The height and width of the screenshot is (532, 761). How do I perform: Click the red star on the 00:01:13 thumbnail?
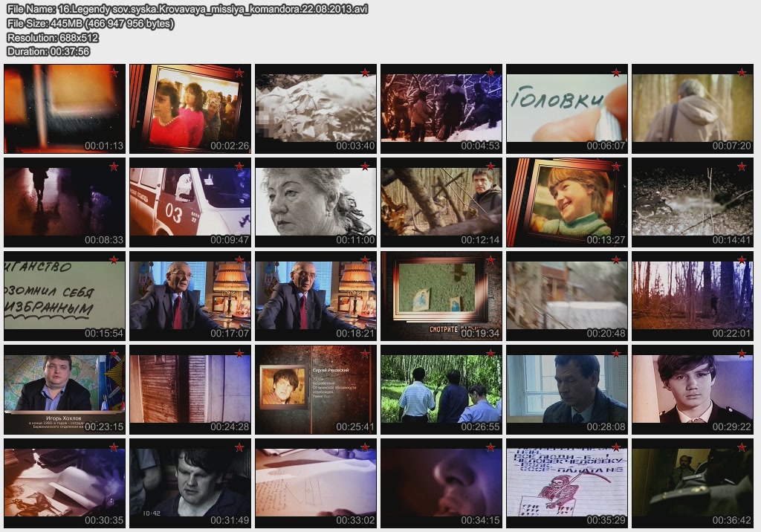tap(114, 73)
